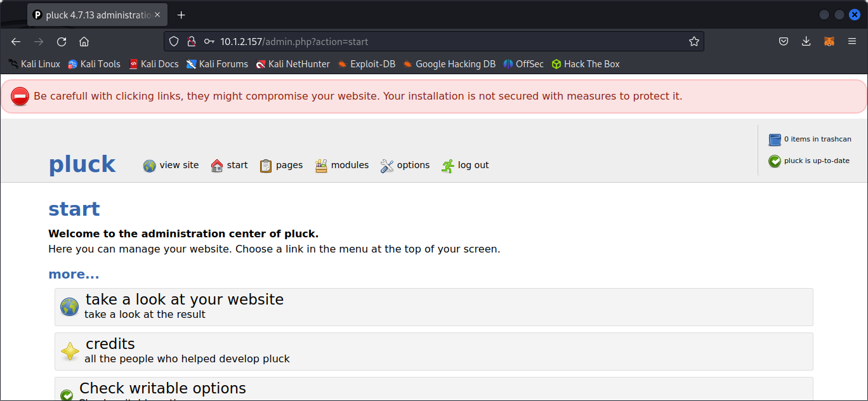Reload the current page

[62, 42]
